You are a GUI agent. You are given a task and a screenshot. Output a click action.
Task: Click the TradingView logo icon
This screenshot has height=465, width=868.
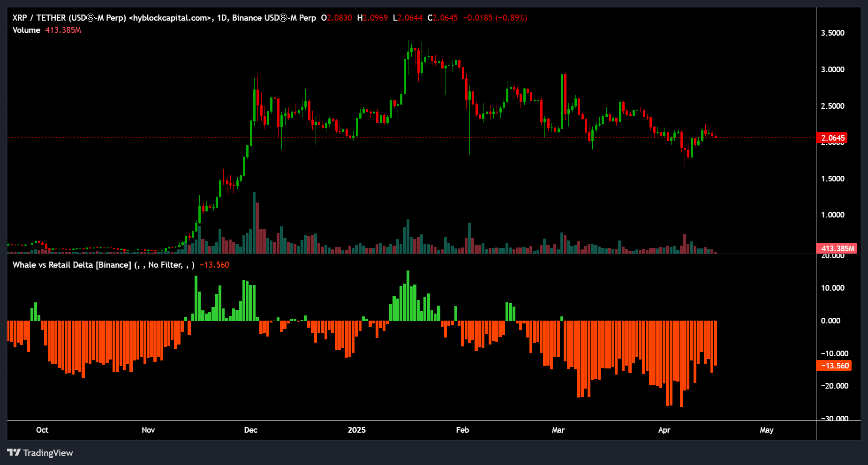tap(14, 452)
